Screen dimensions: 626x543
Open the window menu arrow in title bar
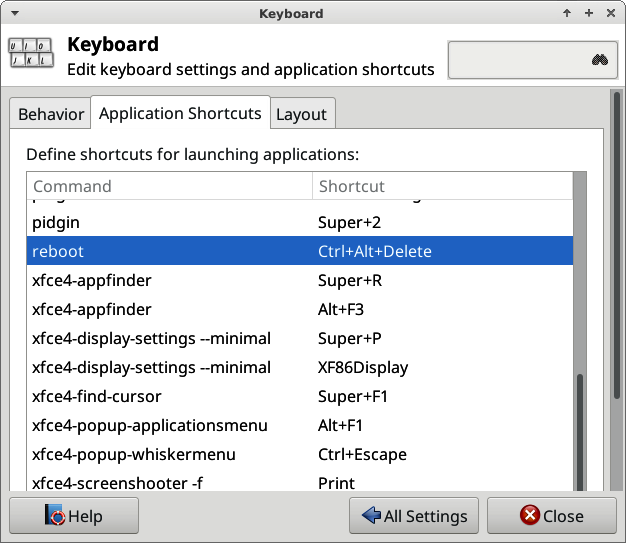click(15, 13)
